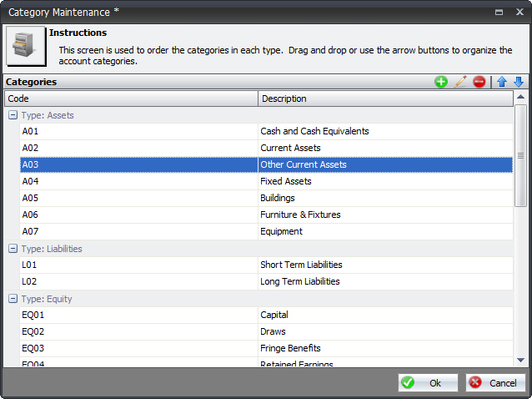
Task: Move category up with blue arrow
Action: [x=502, y=82]
